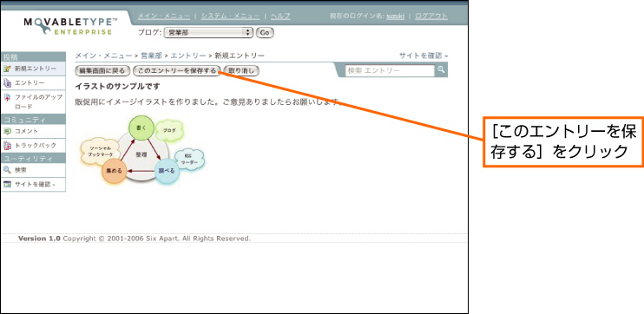644x314 pixels.
Task: Click 営業部 breadcrumb link
Action: click(152, 56)
